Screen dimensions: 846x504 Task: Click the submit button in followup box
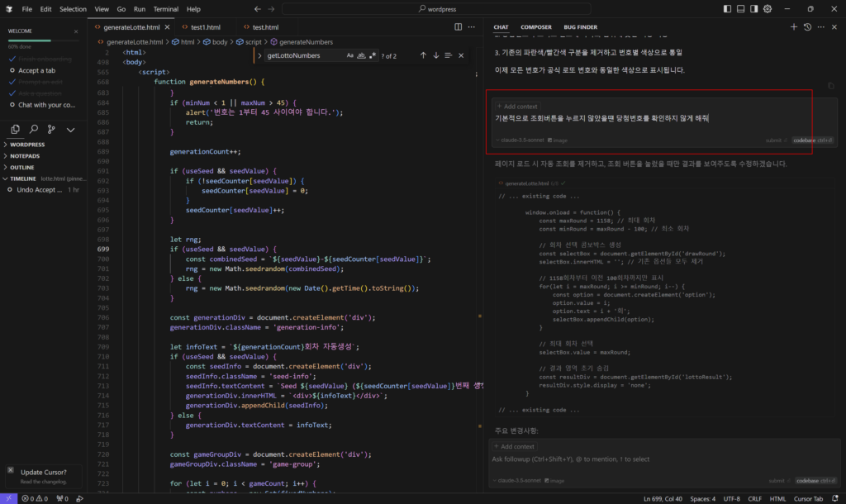coord(780,480)
